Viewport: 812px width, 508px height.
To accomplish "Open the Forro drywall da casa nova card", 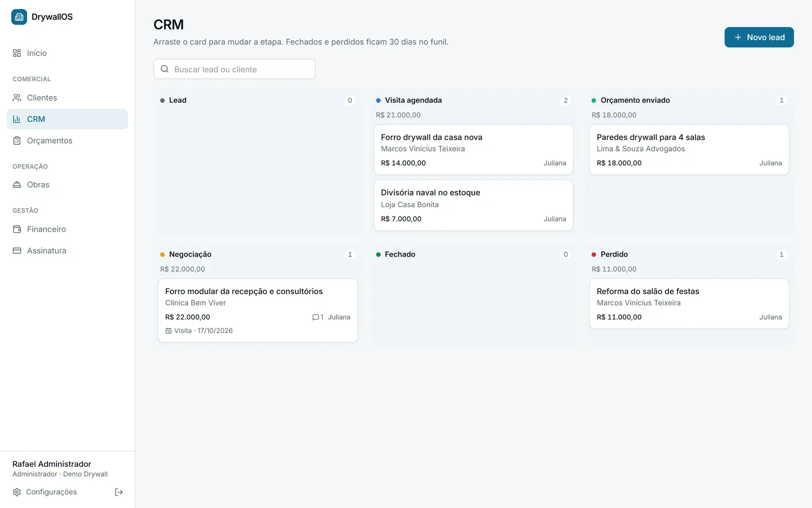I will point(473,150).
